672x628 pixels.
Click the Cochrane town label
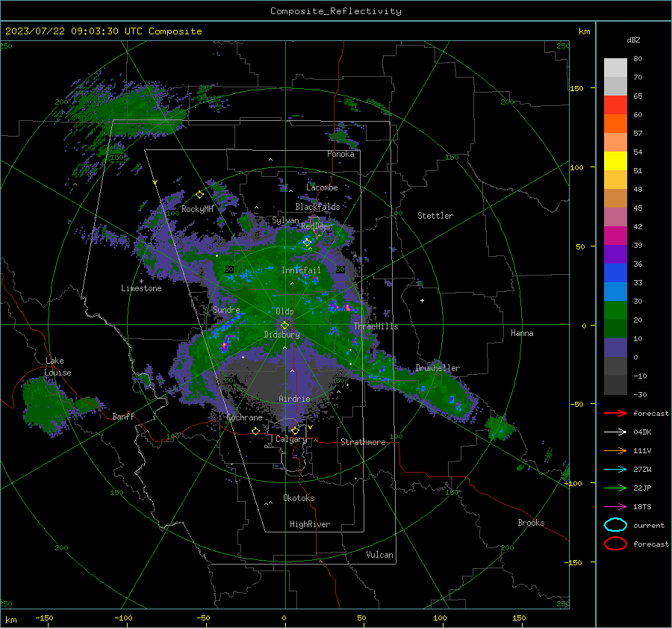click(244, 417)
